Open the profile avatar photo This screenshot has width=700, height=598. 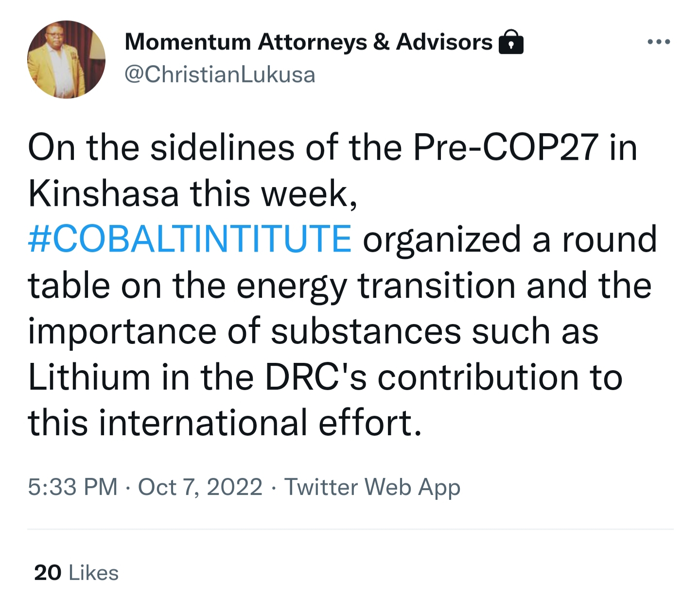(x=66, y=59)
